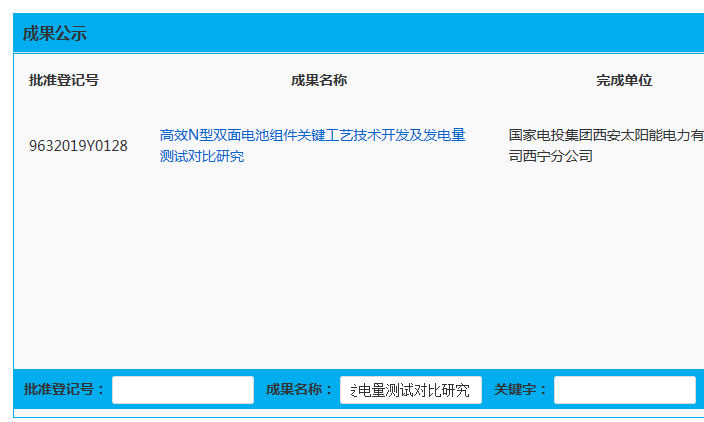Select registration number 9632019Y0128 cell
Image resolution: width=704 pixels, height=422 pixels.
(x=78, y=146)
